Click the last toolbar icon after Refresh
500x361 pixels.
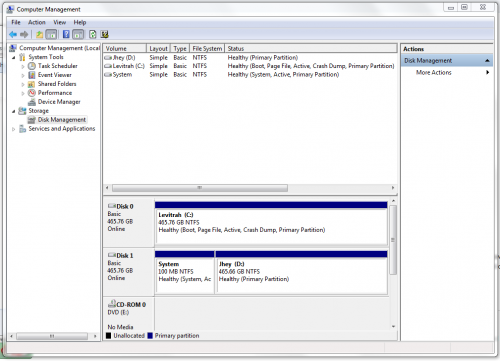pyautogui.click(x=105, y=34)
